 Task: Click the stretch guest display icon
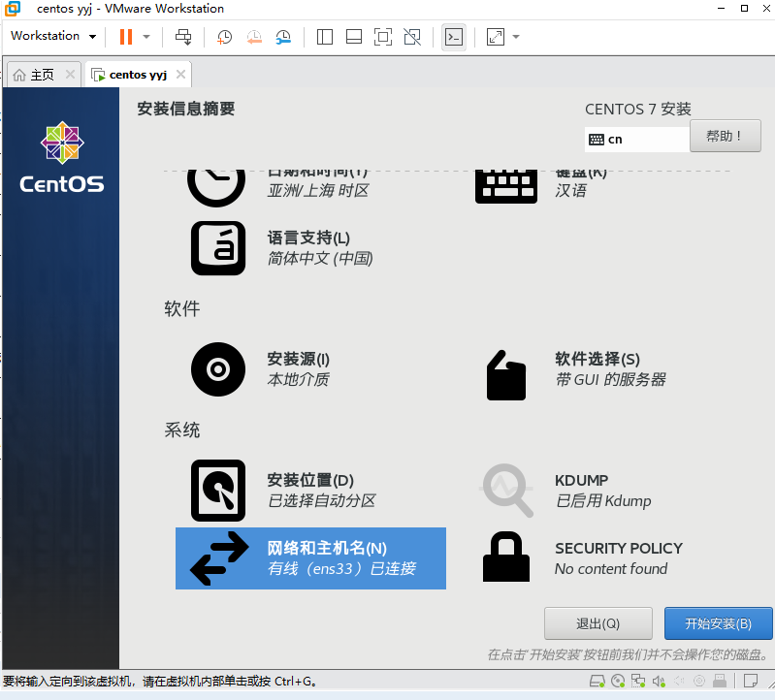496,37
